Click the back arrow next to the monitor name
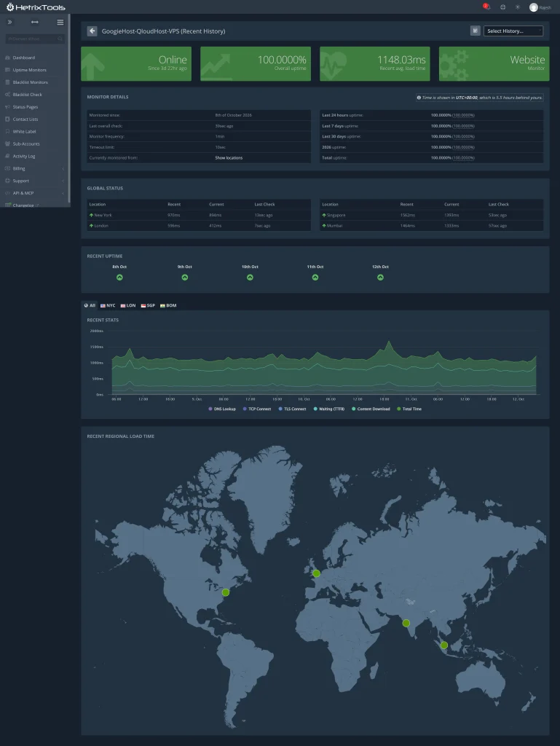 click(92, 31)
